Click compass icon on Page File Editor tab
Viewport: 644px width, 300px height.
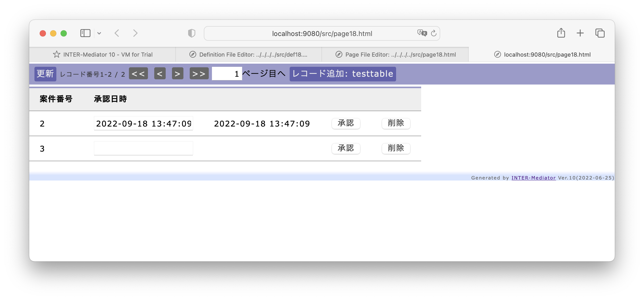339,54
